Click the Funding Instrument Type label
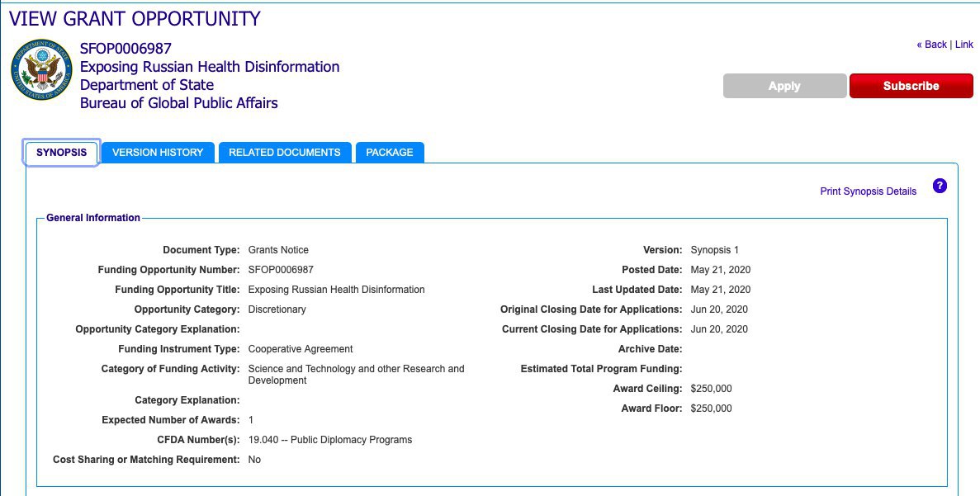The height and width of the screenshot is (496, 980). click(179, 349)
